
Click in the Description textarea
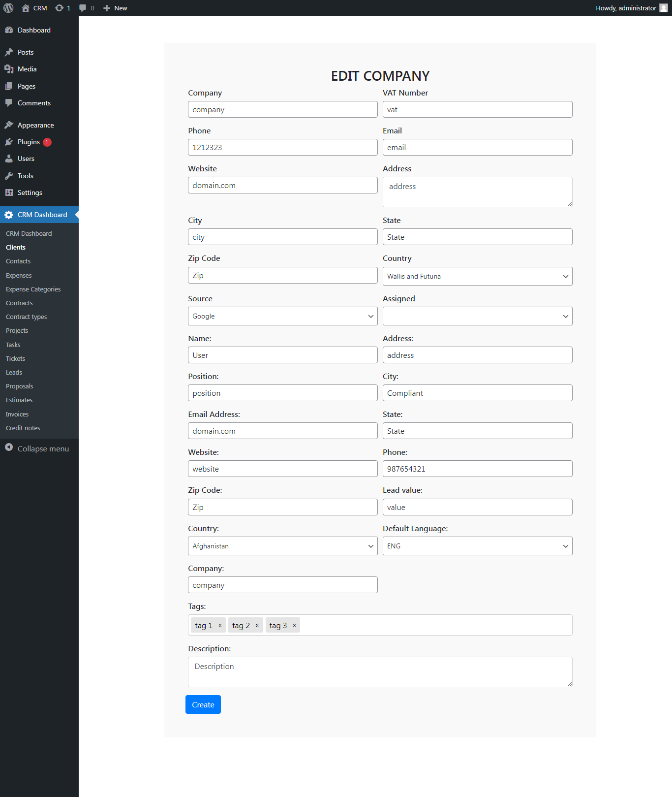click(380, 672)
